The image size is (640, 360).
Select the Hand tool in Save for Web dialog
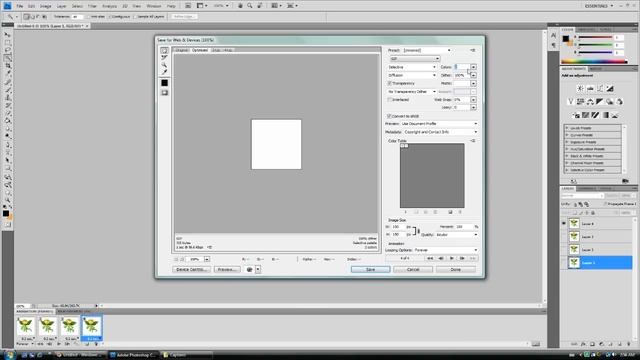tap(164, 51)
